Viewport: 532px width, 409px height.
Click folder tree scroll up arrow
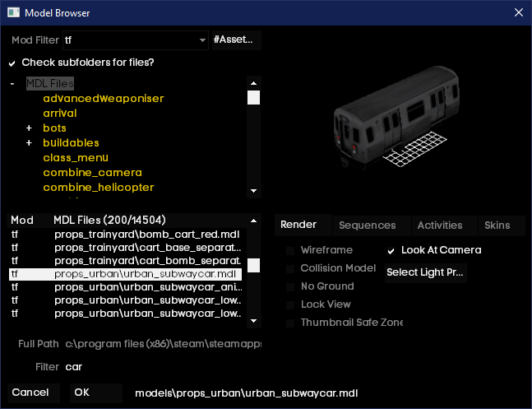[x=253, y=83]
